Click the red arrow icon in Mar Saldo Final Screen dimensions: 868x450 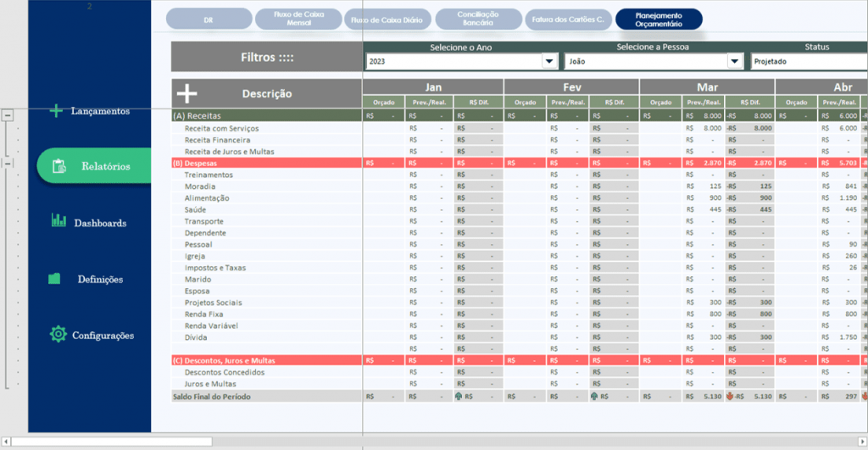coord(730,397)
